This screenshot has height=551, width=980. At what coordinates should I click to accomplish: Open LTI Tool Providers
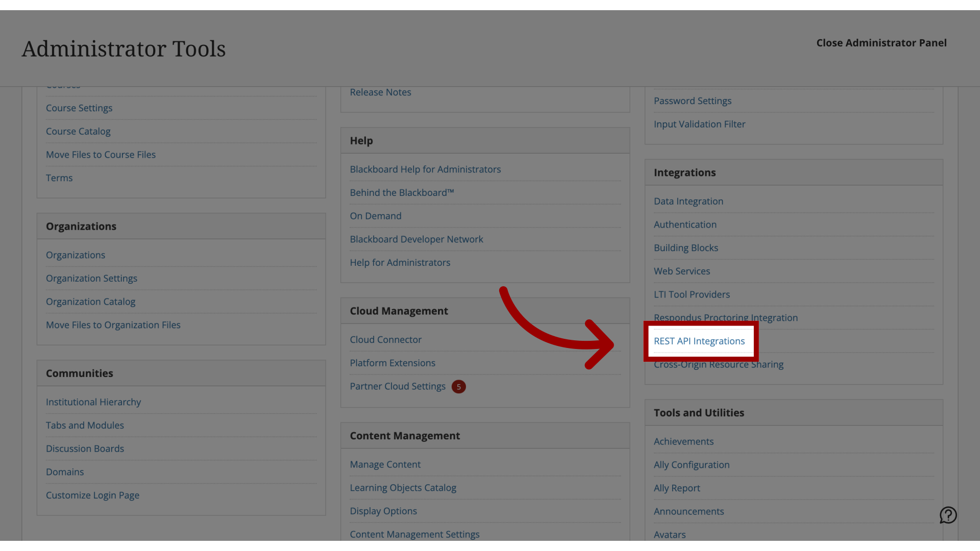tap(692, 294)
